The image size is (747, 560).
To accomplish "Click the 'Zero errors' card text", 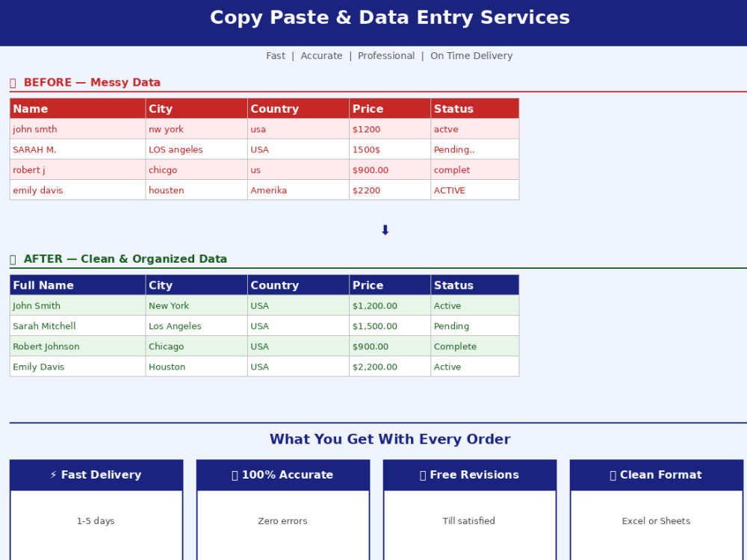I will click(x=282, y=521).
